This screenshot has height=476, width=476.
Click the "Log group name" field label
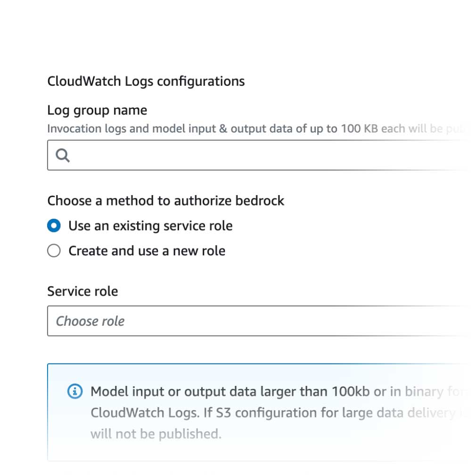[97, 110]
